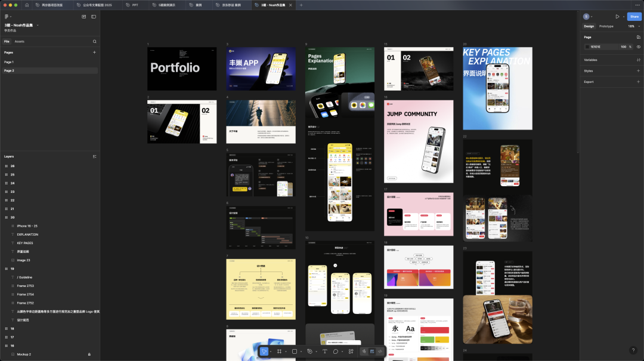Expand the file name dropdown chevron
Screen dimensions: 644x361
click(38, 25)
